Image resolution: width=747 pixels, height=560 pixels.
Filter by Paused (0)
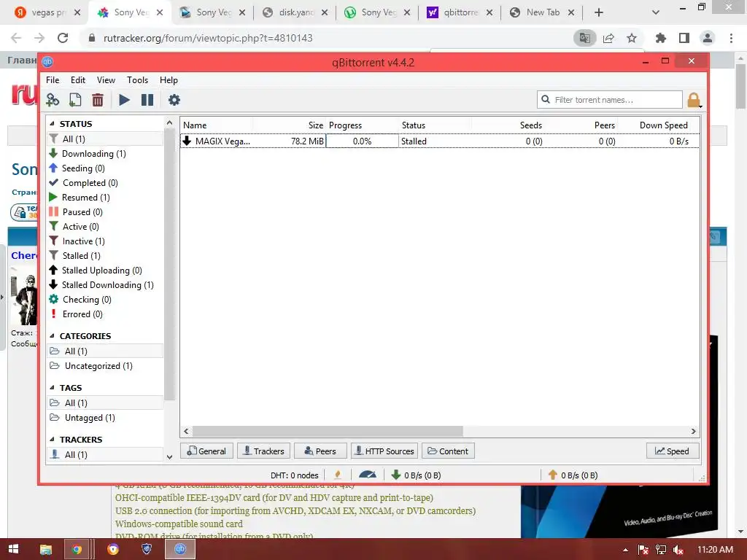click(x=105, y=212)
